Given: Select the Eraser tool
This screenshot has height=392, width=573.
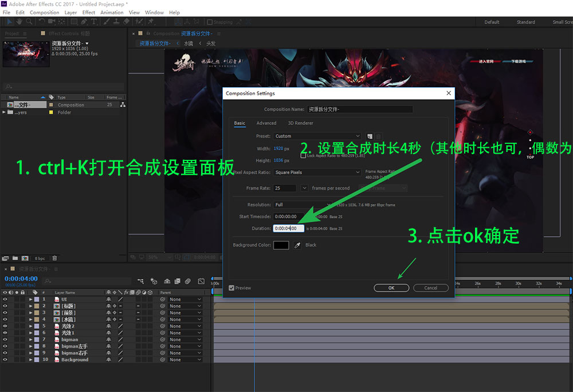Looking at the screenshot, I should [126, 22].
